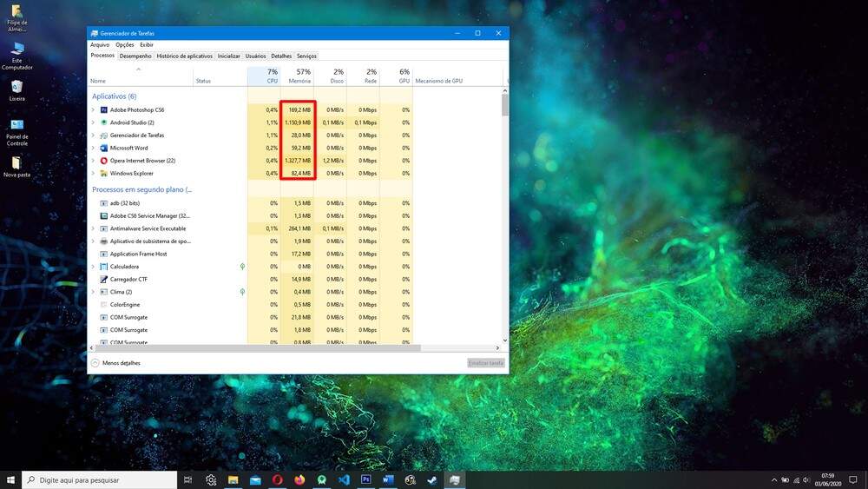Select the Nova pasta desktop folder

click(16, 167)
